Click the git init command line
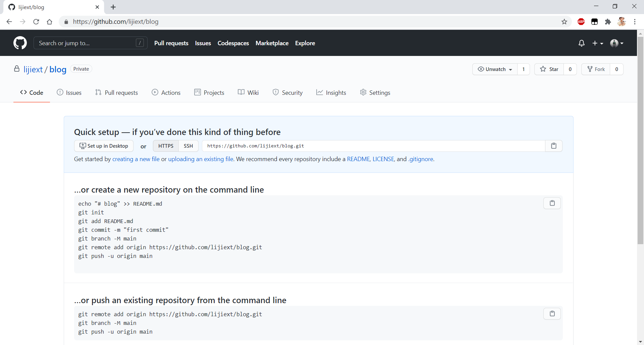This screenshot has height=345, width=644. (x=91, y=212)
